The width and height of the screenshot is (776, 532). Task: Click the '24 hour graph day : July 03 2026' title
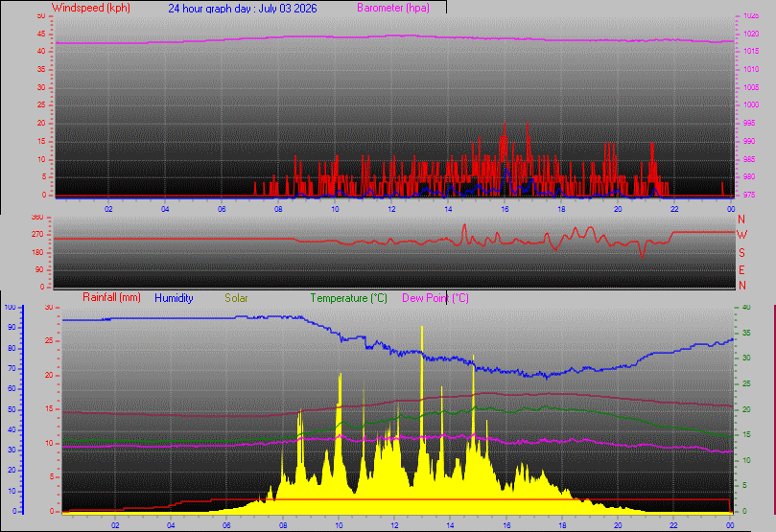tap(243, 9)
